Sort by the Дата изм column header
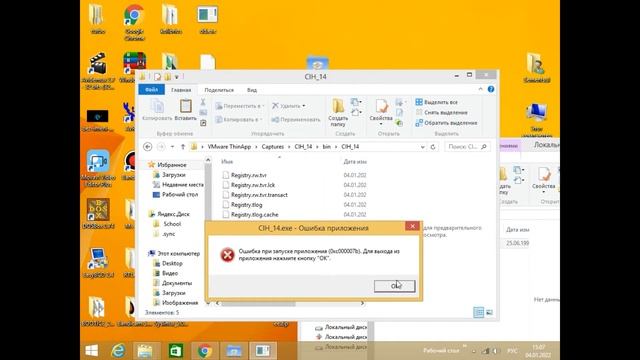Image resolution: width=640 pixels, height=360 pixels. [x=355, y=162]
